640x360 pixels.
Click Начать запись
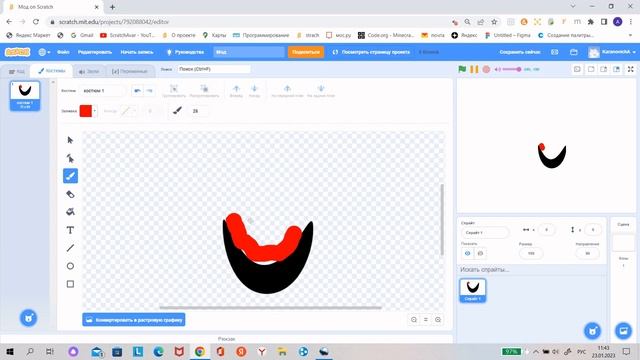click(x=137, y=52)
